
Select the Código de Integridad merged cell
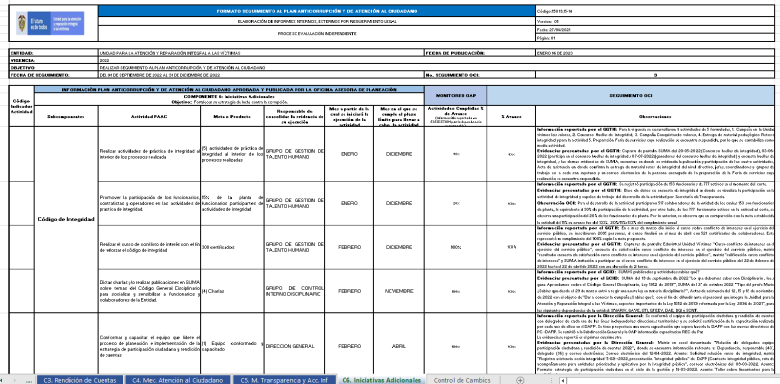[66, 219]
